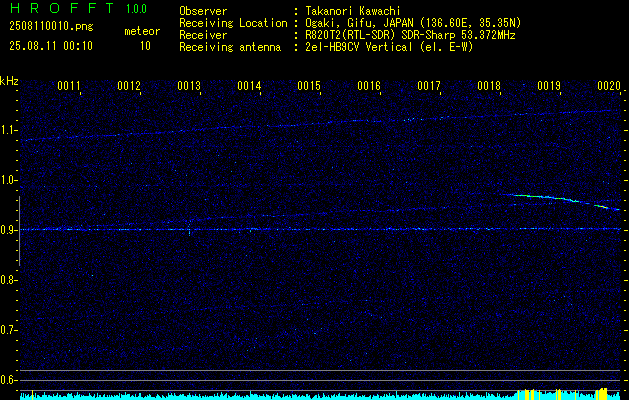Click the HROFFT 1.0.0 title text
The image size is (629, 400).
coord(79,8)
